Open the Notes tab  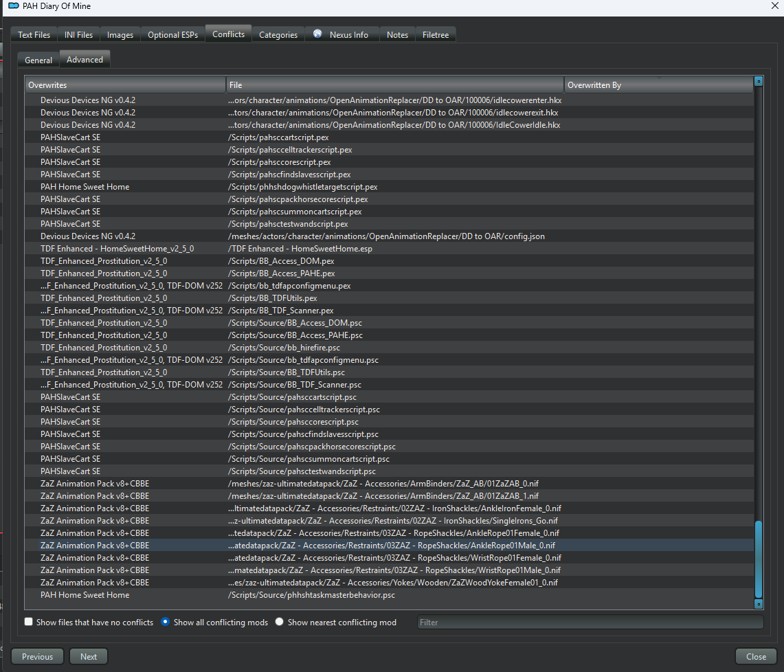[397, 34]
